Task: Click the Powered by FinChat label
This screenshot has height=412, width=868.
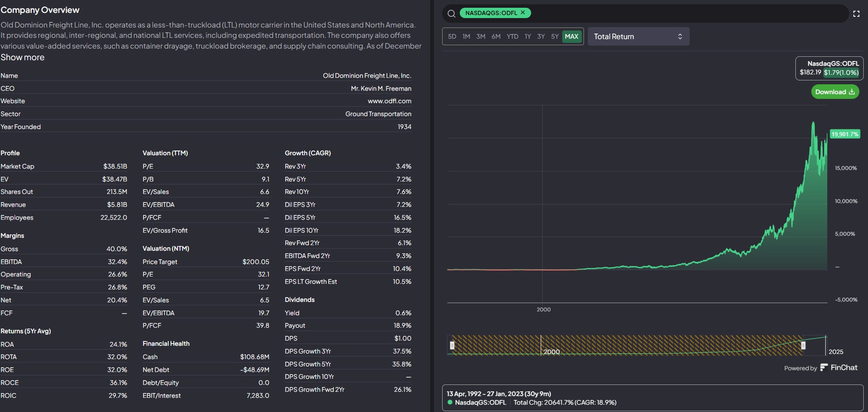Action: [x=821, y=368]
